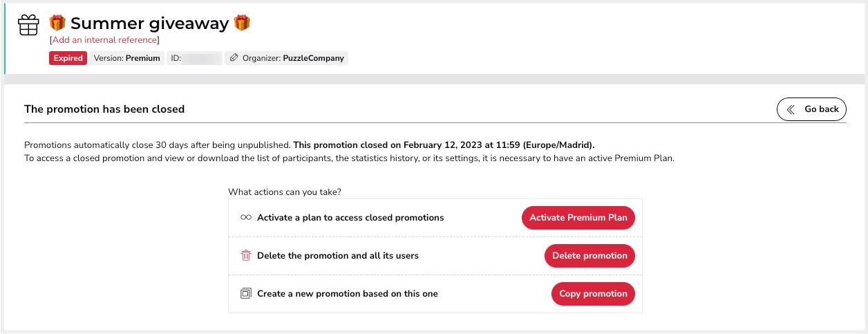This screenshot has width=868, height=334.
Task: Click the infinity icon for plan activation
Action: tap(245, 217)
